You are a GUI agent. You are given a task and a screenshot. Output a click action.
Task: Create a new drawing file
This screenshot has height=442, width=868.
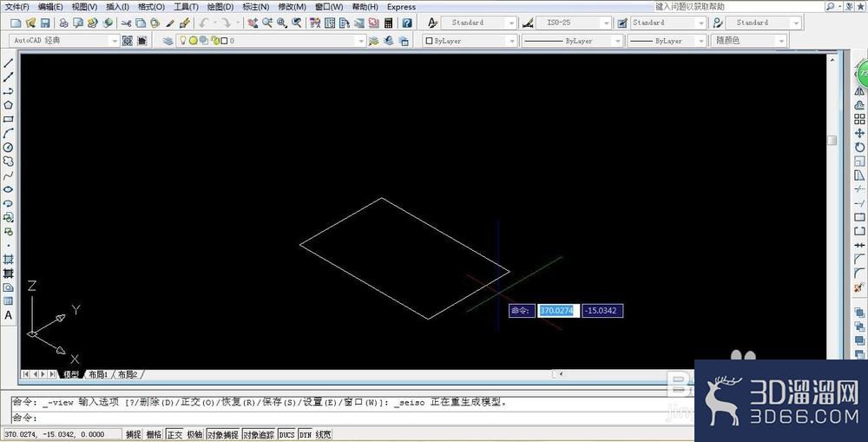16,23
